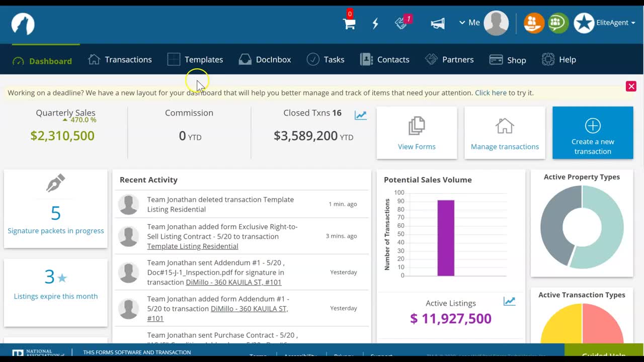Viewport: 644px width, 362px height.
Task: Open the Transactions menu
Action: click(x=120, y=59)
